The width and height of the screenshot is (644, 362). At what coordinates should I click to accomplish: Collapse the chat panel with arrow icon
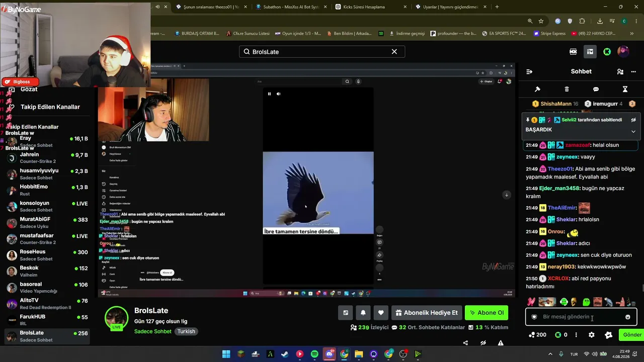529,72
